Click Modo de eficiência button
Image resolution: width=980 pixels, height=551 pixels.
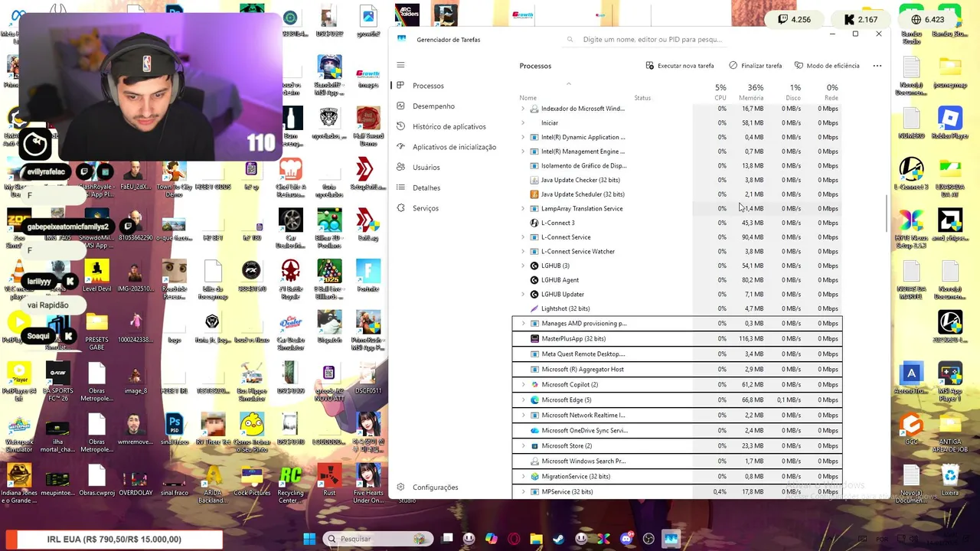pyautogui.click(x=827, y=66)
